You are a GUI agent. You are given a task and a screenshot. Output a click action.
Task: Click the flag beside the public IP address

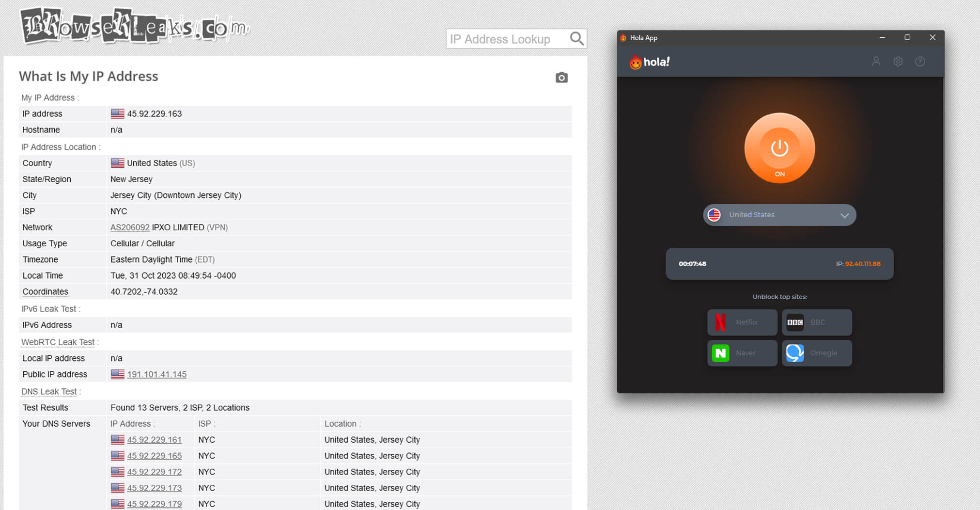coord(117,374)
